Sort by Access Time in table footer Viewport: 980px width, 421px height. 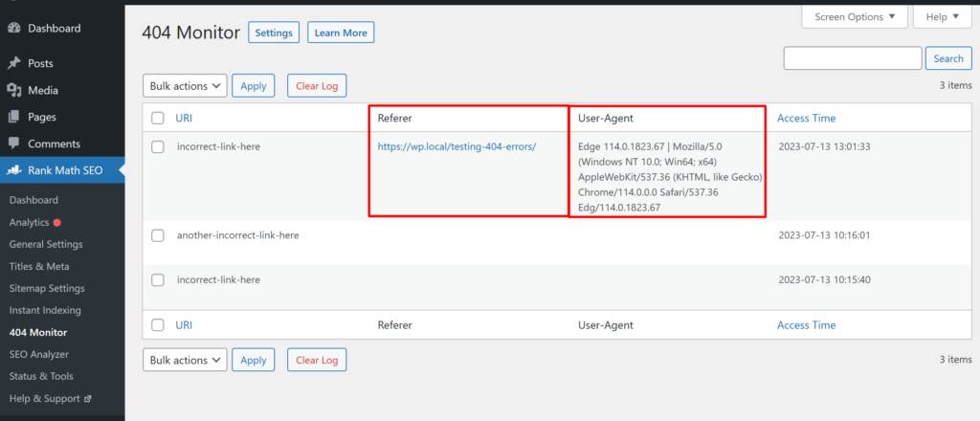[806, 324]
